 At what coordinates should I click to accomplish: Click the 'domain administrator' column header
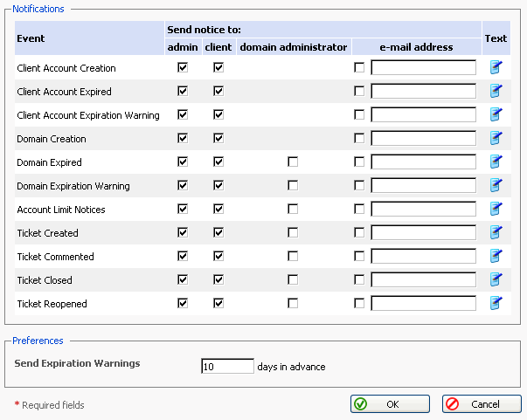[x=294, y=47]
